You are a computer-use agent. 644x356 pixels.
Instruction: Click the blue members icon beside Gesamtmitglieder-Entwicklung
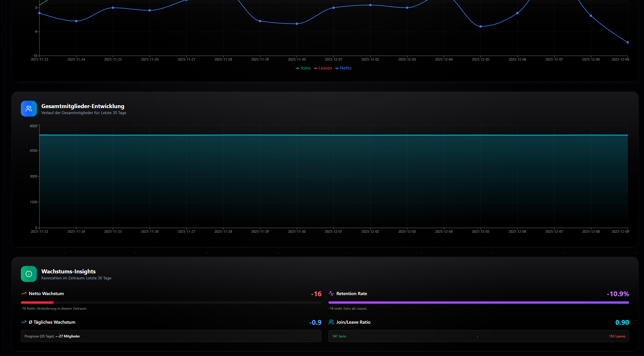point(29,109)
